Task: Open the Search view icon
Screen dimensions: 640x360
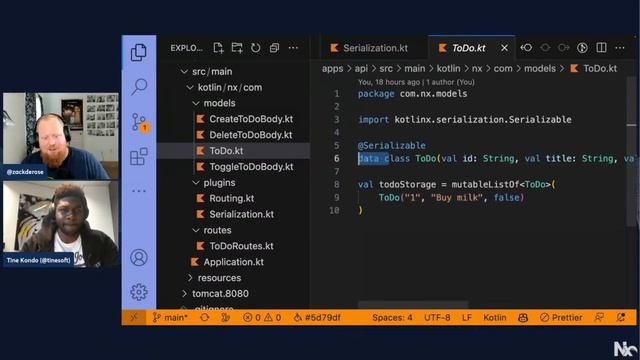Action: point(139,87)
